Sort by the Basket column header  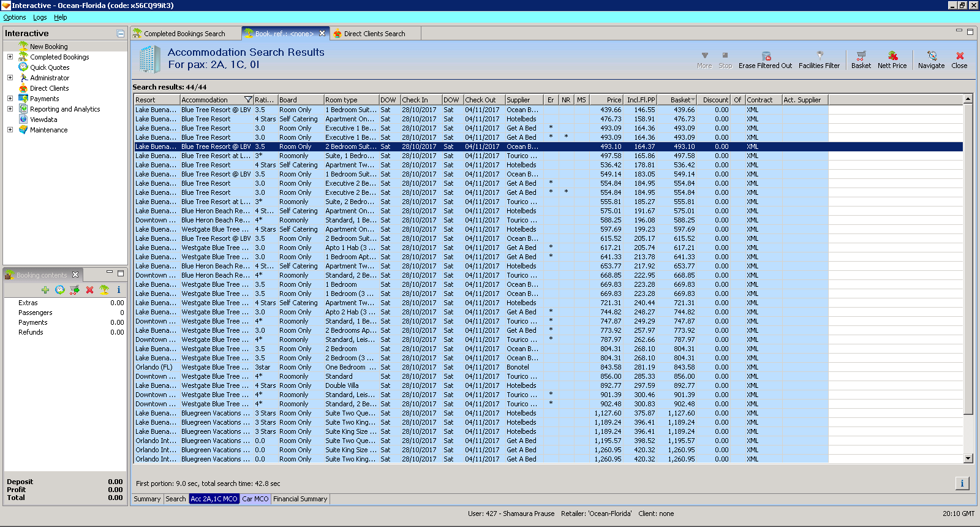677,100
